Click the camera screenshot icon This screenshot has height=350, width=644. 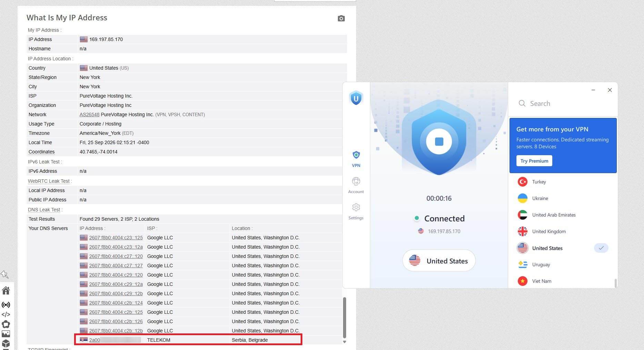(x=341, y=18)
